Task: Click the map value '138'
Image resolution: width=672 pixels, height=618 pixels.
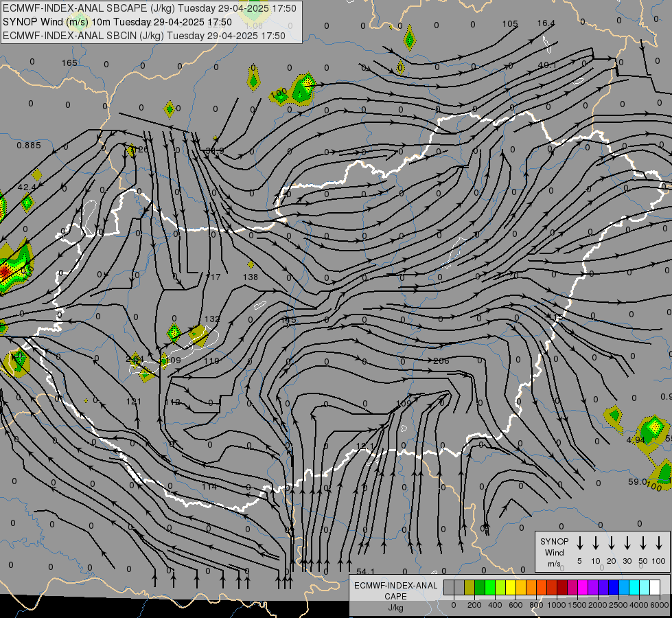Action: [251, 277]
